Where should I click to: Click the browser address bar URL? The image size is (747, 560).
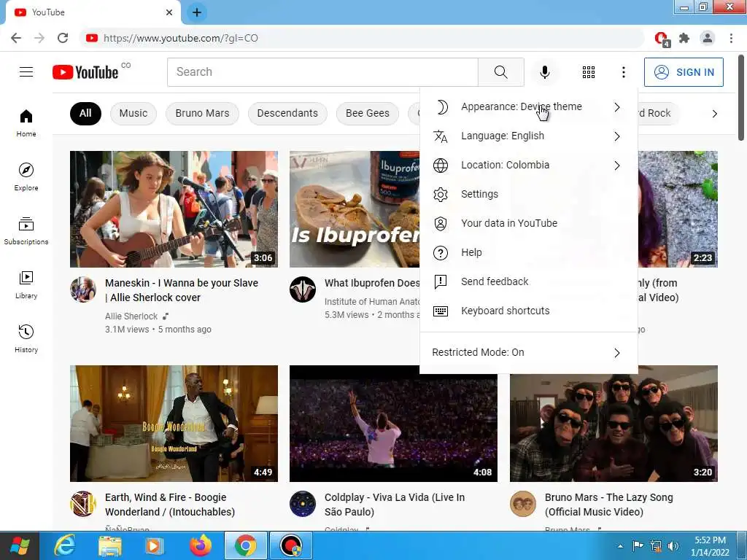181,38
